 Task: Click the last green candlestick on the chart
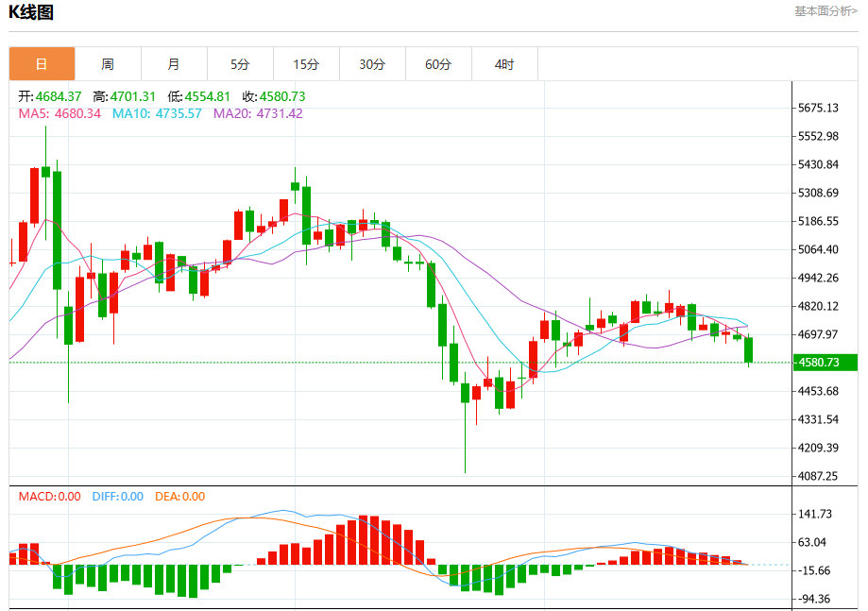748,349
